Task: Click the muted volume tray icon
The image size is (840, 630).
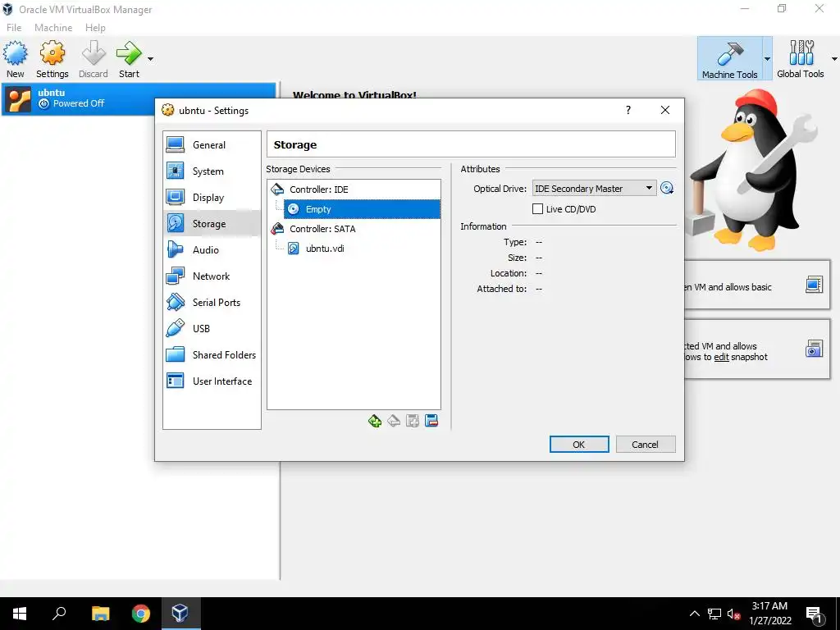Action: tap(733, 614)
